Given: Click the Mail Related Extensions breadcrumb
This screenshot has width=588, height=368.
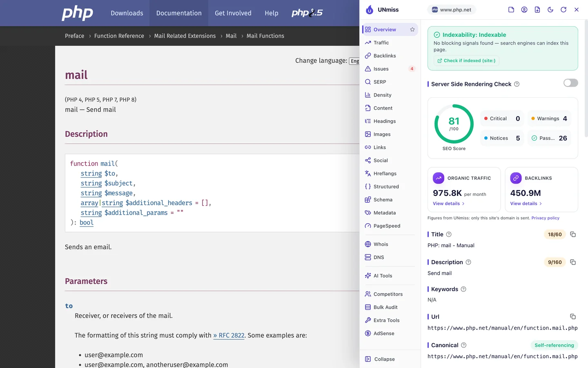Looking at the screenshot, I should coord(185,36).
